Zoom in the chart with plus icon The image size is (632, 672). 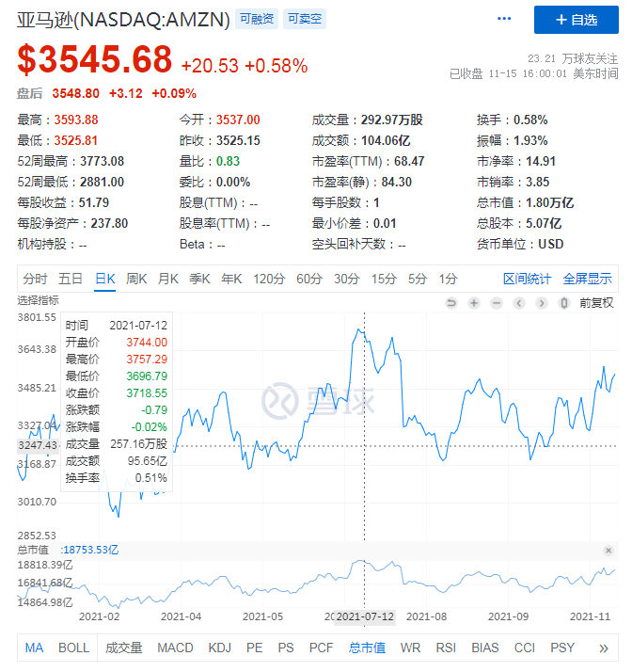474,303
